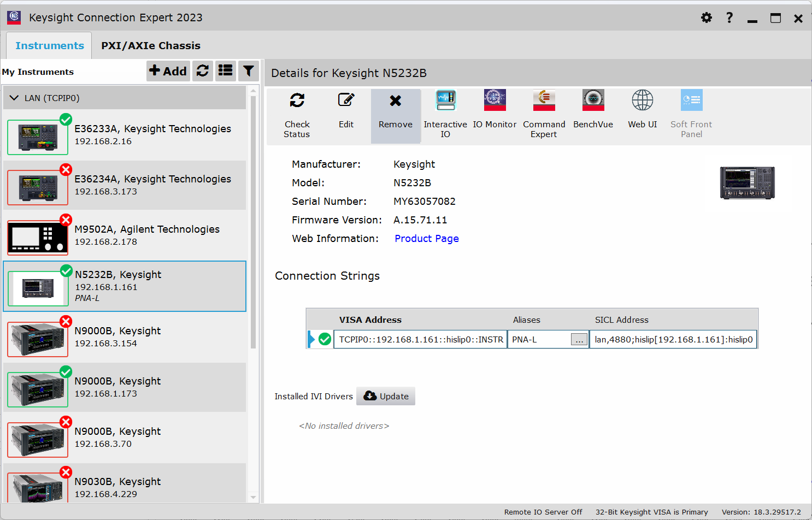Viewport: 812px width, 520px height.
Task: Open the instrument filter funnel
Action: (x=249, y=71)
